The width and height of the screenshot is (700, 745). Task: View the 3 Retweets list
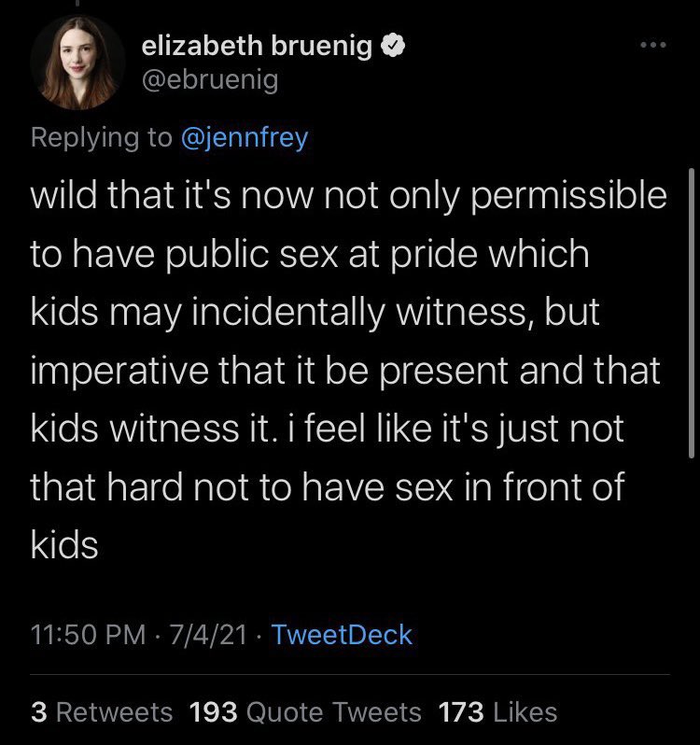tap(102, 712)
